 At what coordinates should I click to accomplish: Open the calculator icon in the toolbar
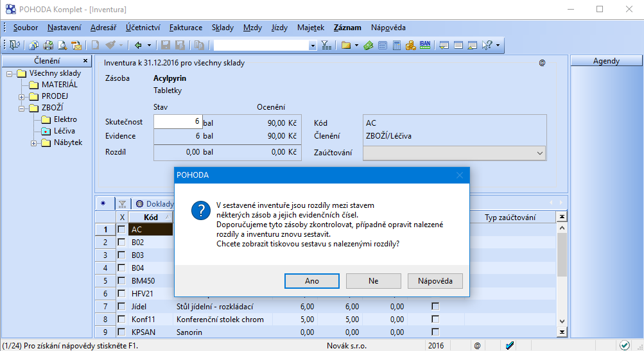(x=397, y=45)
